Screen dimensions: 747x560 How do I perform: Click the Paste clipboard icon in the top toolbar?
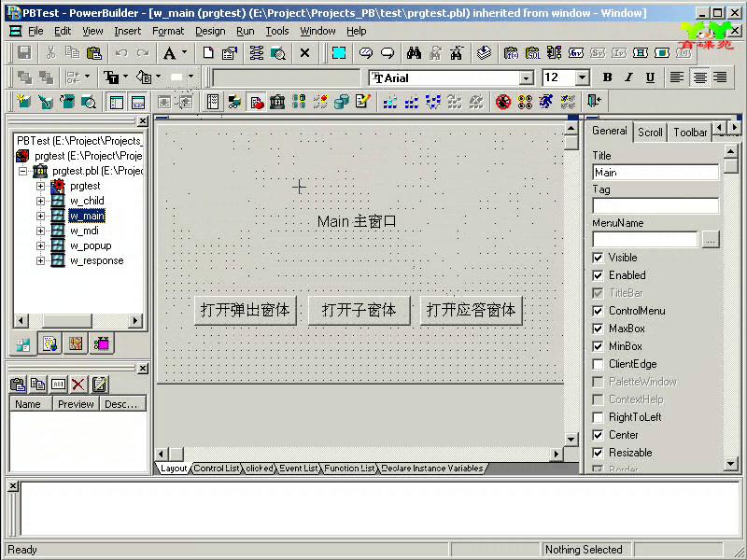94,52
